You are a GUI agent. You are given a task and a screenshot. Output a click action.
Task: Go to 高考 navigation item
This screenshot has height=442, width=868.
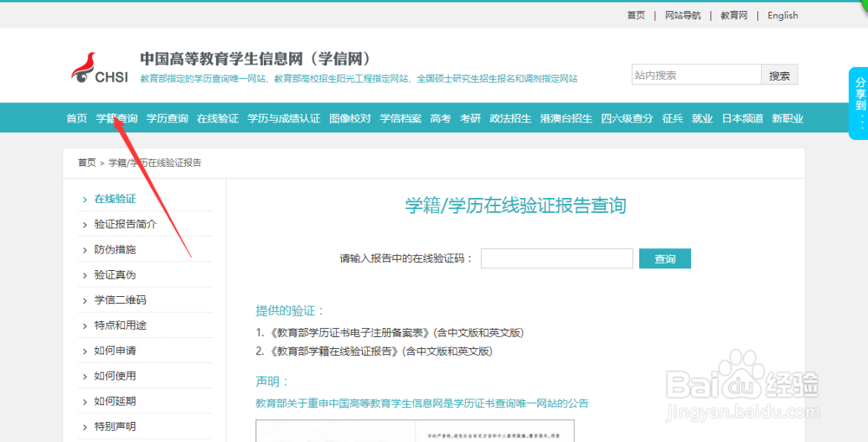(441, 118)
